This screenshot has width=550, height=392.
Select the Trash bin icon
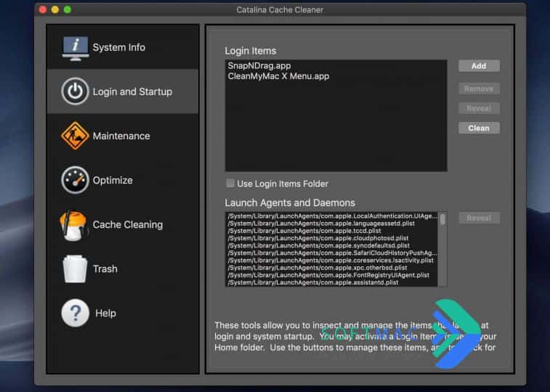tap(75, 269)
